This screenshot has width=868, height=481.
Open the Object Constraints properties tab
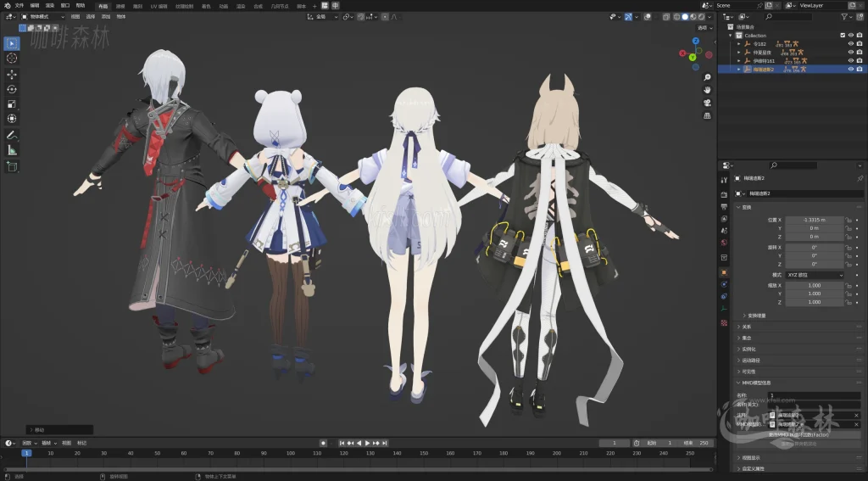click(724, 296)
